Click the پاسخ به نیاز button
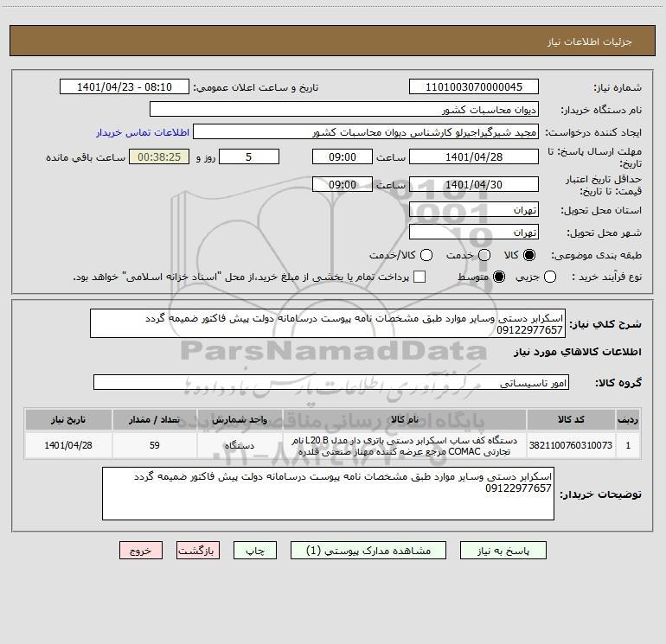The height and width of the screenshot is (644, 666). coord(503,551)
